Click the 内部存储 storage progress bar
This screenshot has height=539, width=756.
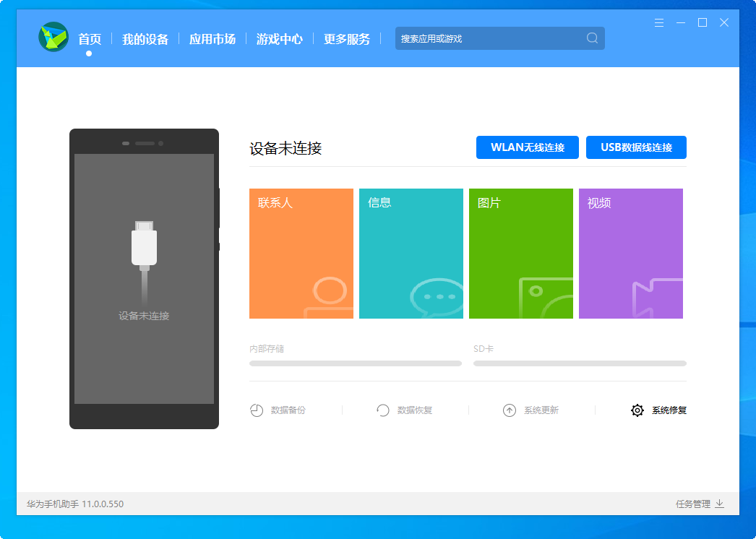pos(356,363)
